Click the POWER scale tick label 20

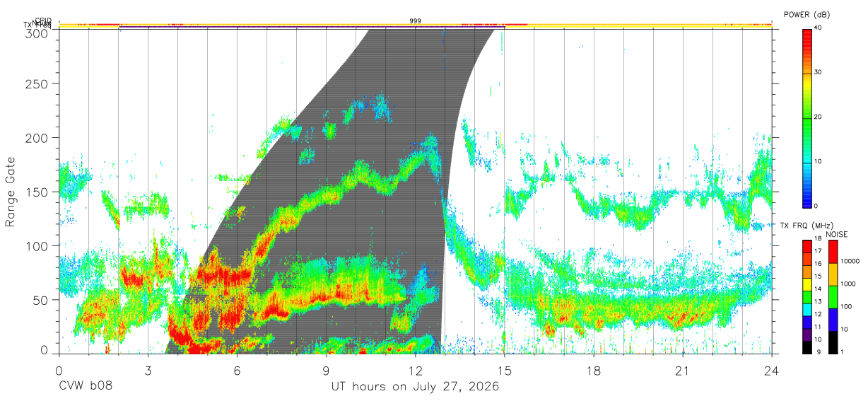point(819,117)
